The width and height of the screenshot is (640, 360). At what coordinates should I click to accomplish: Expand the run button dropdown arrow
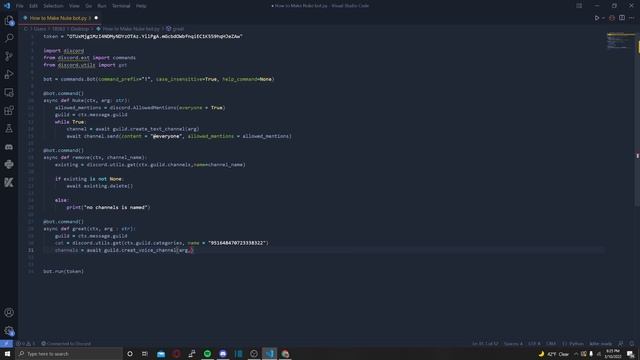[x=603, y=18]
